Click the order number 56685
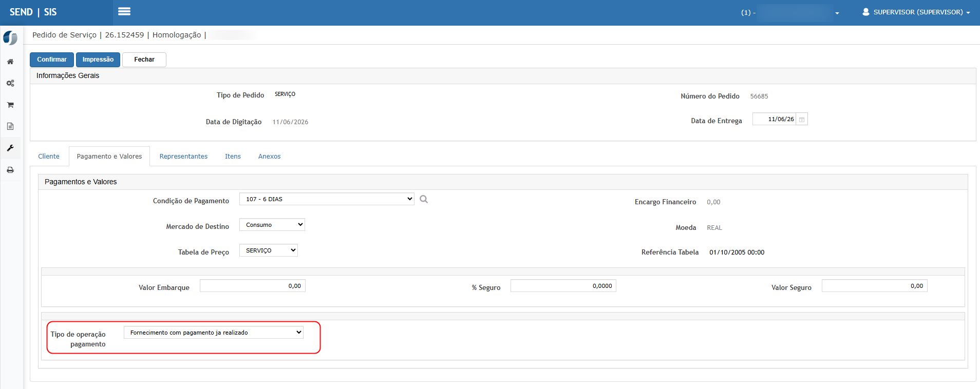The image size is (980, 389). coord(759,96)
